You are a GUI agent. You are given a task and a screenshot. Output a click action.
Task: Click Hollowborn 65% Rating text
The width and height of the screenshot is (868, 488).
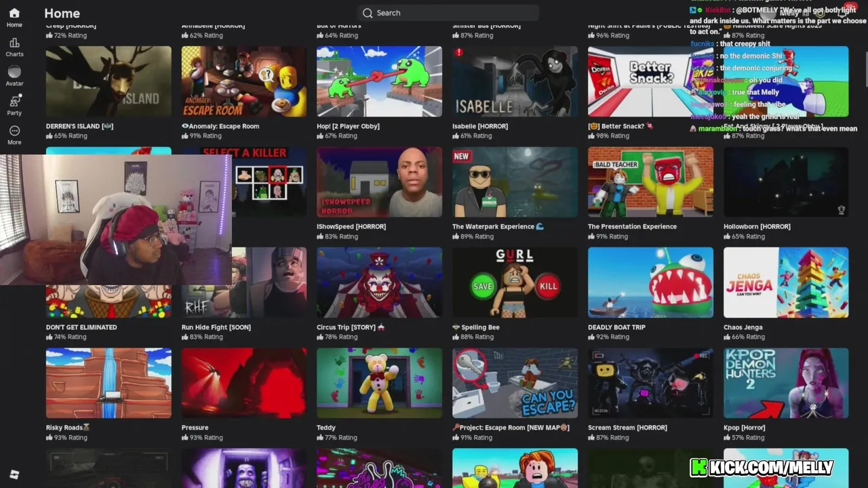(744, 237)
